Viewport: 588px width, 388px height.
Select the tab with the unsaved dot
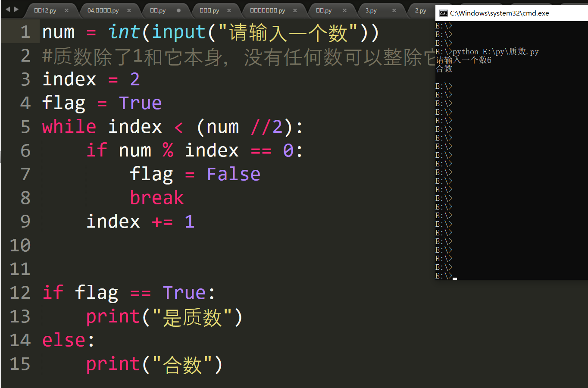pos(158,10)
